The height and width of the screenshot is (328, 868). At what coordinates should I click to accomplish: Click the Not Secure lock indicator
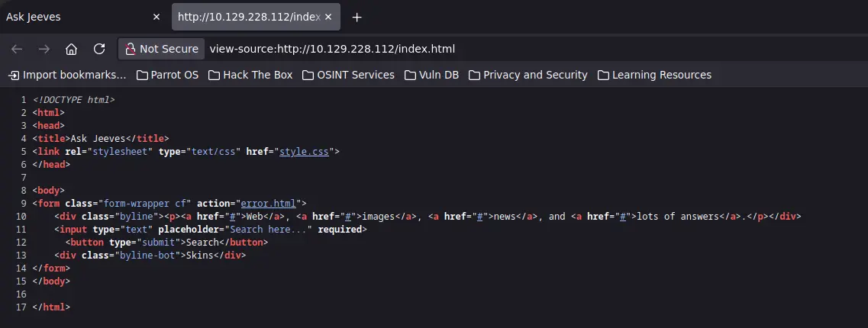click(x=161, y=49)
